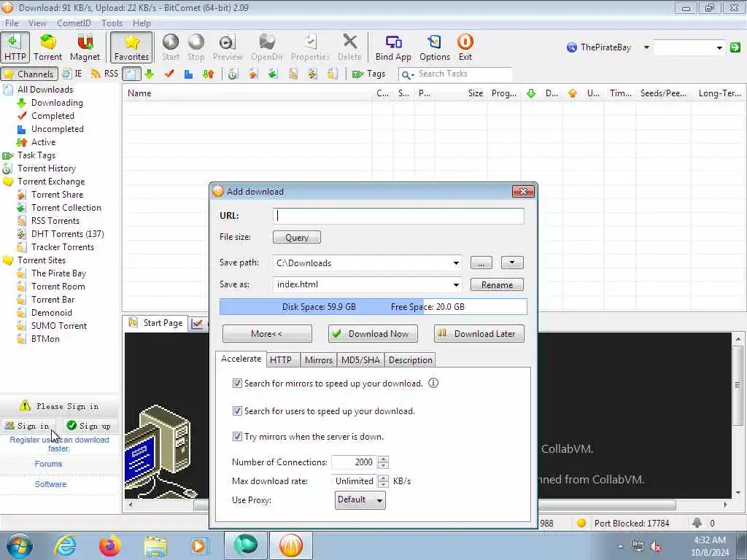Image resolution: width=747 pixels, height=560 pixels.
Task: Click the lightning DHT torrents toolbar icon
Action: [x=312, y=74]
